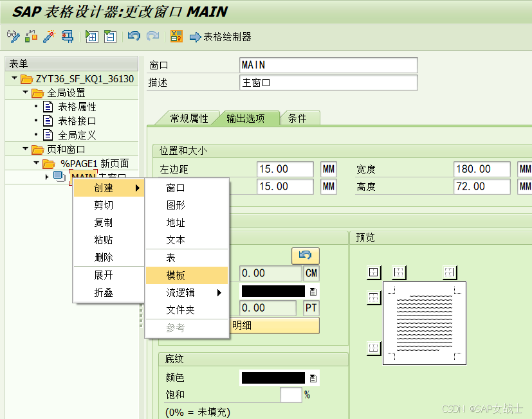Click the 左边距 value field
The image size is (532, 419).
coord(285,169)
